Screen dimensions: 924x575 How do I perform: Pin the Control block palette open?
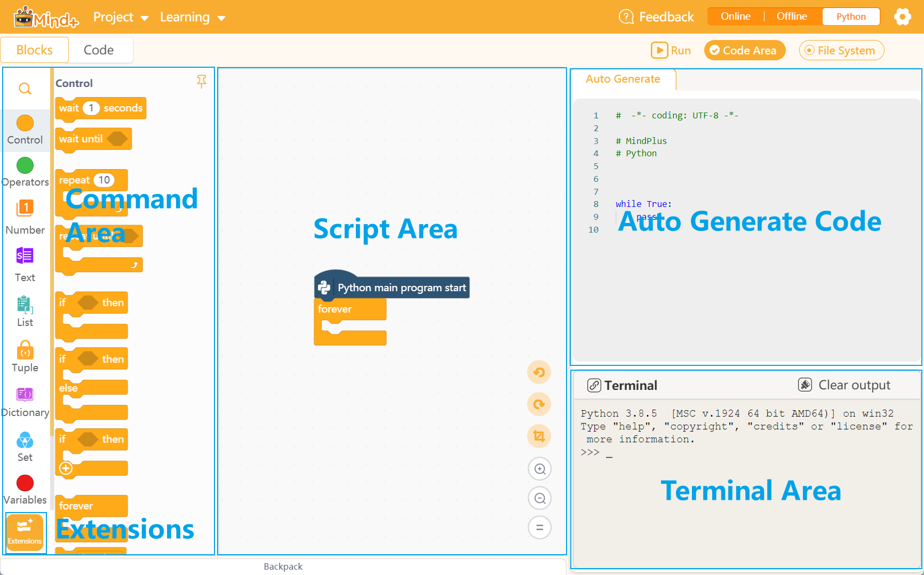[202, 81]
